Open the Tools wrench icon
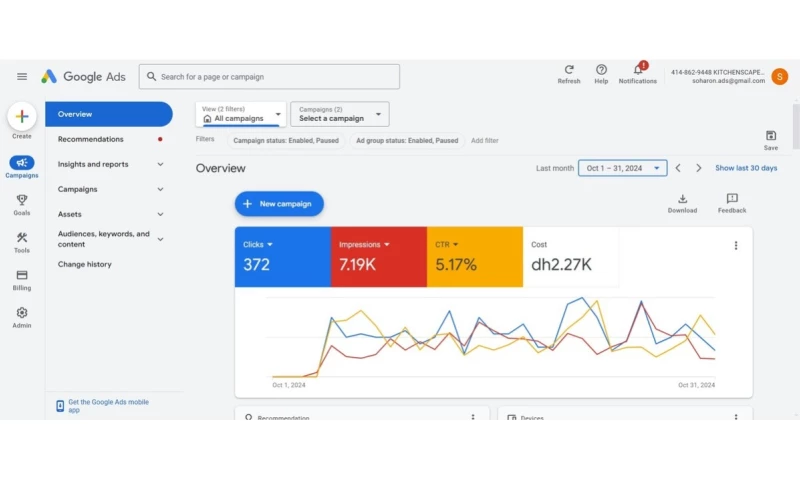This screenshot has width=800, height=480. [x=22, y=239]
